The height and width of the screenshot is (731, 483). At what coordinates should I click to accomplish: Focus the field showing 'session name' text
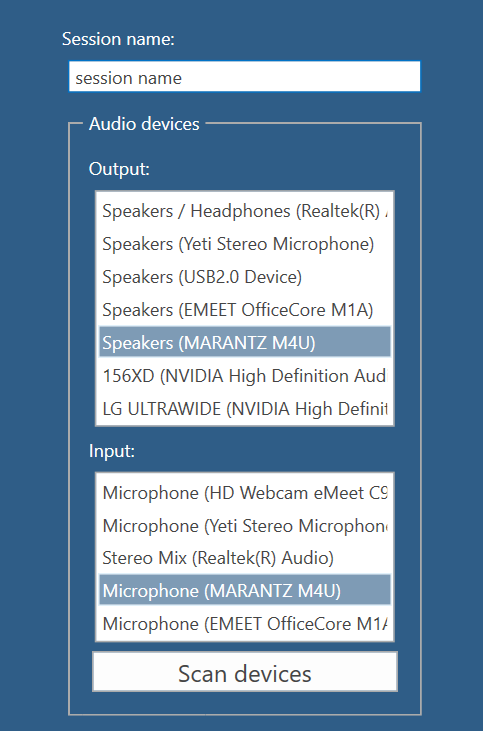coord(244,76)
